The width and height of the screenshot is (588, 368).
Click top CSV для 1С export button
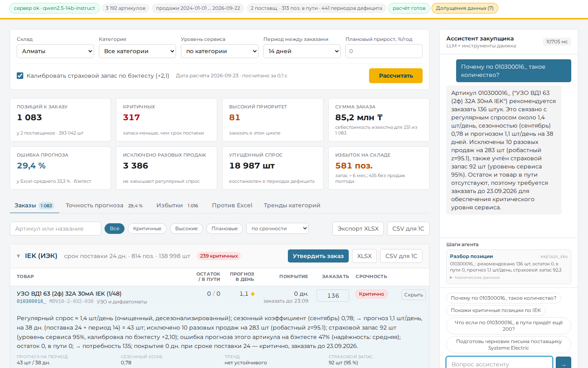pos(408,229)
